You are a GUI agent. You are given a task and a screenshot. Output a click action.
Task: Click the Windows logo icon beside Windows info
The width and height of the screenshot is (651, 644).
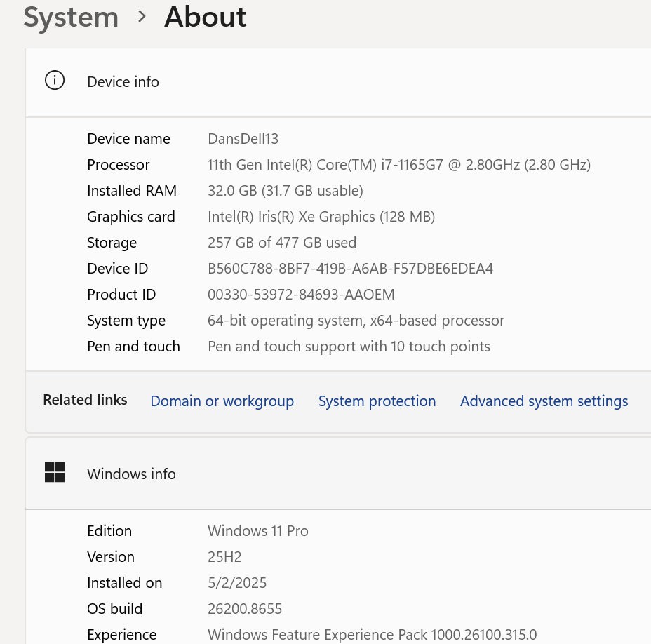click(x=55, y=473)
